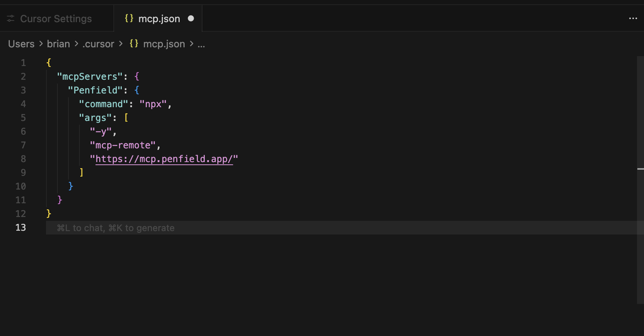Open the editor more actions menu

(633, 18)
